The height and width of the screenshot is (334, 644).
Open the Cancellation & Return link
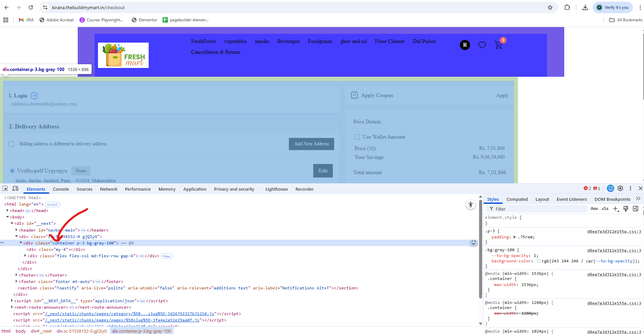click(216, 52)
